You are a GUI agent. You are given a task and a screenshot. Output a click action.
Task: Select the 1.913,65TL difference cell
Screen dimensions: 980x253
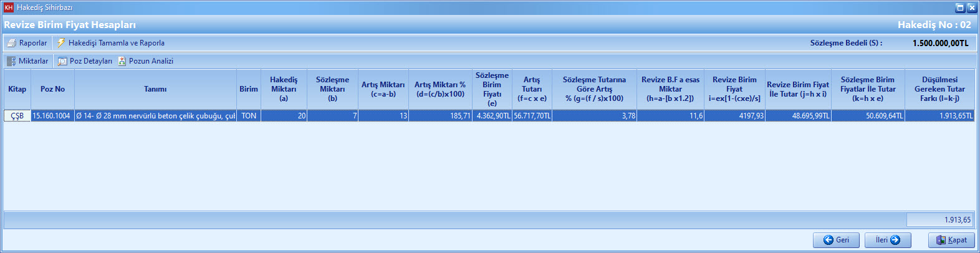tap(939, 116)
